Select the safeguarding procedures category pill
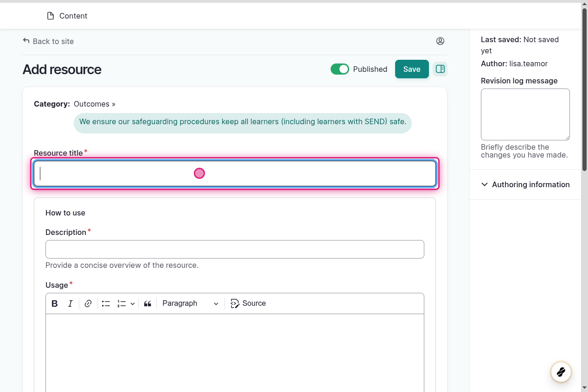 coord(243,123)
